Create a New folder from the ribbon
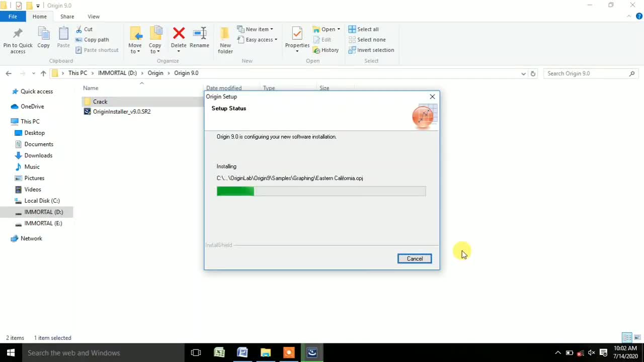 225,40
